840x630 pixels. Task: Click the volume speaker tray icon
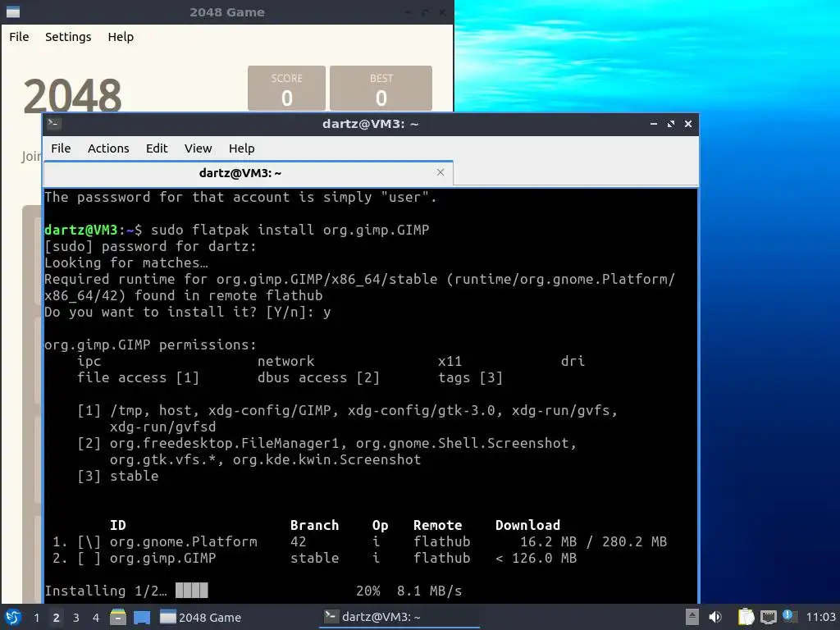pyautogui.click(x=715, y=617)
